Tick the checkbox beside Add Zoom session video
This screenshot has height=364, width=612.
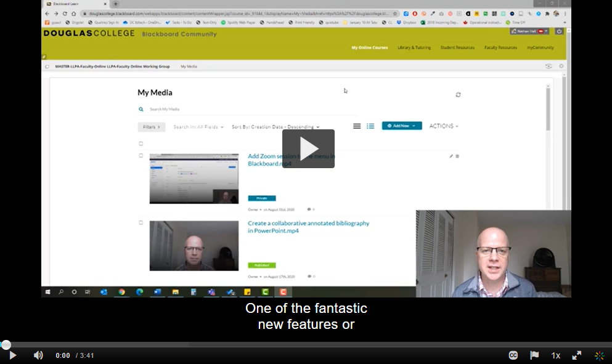(141, 156)
